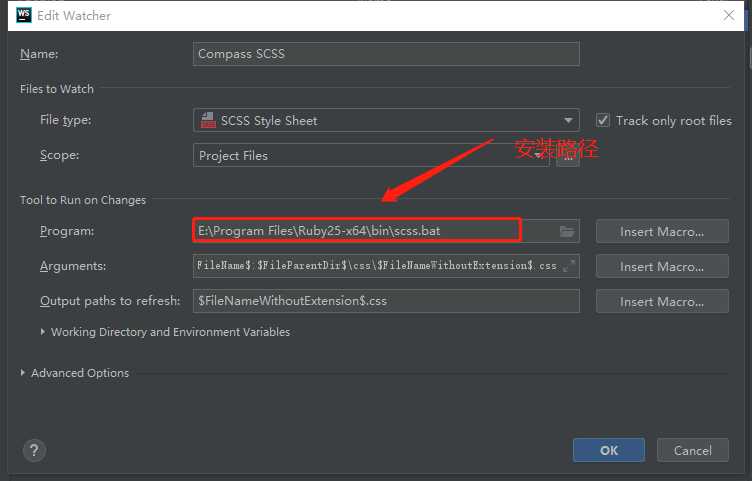Click the WebStorm icon in title bar
The width and height of the screenshot is (752, 481).
[x=24, y=15]
